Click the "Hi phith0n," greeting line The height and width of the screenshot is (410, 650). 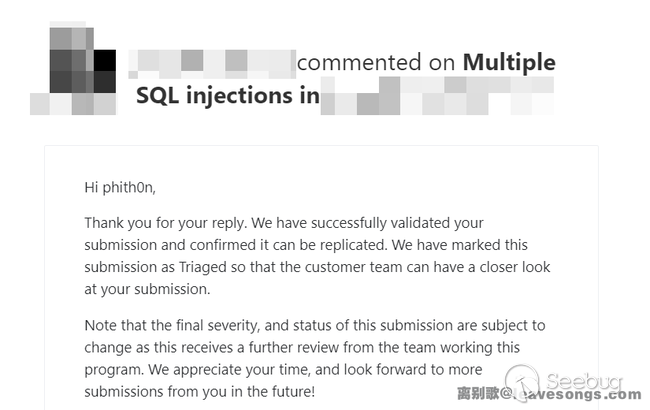pos(120,187)
